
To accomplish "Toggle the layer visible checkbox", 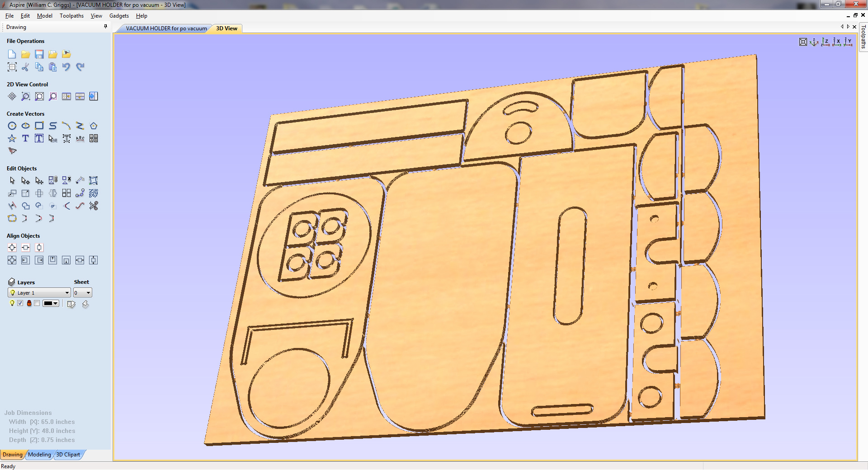I will 20,303.
